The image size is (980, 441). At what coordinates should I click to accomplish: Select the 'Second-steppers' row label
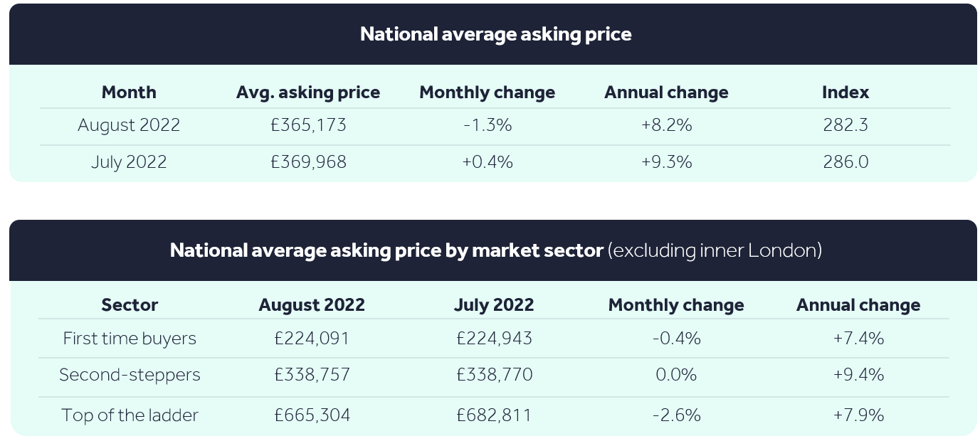(x=130, y=375)
